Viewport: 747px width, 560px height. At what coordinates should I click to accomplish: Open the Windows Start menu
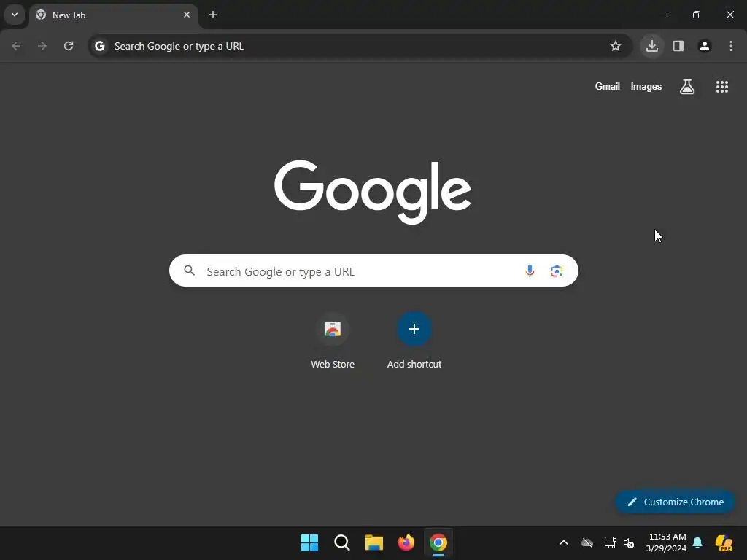(x=309, y=542)
